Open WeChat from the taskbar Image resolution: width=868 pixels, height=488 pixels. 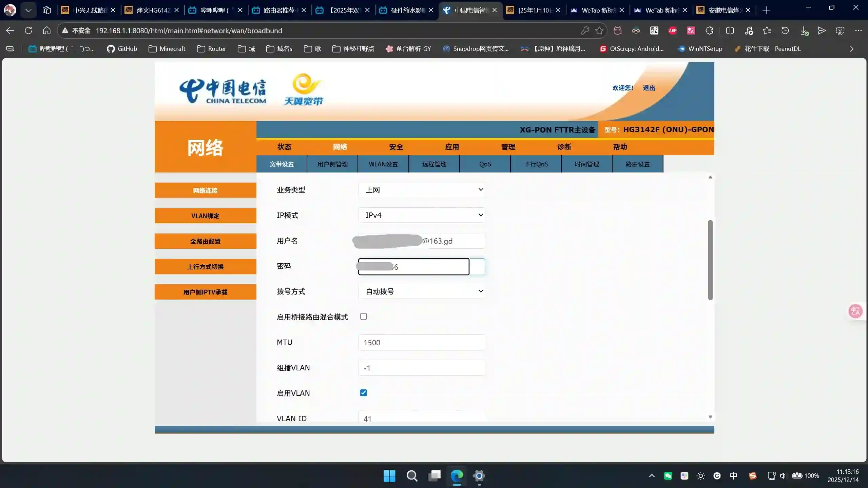(x=668, y=476)
